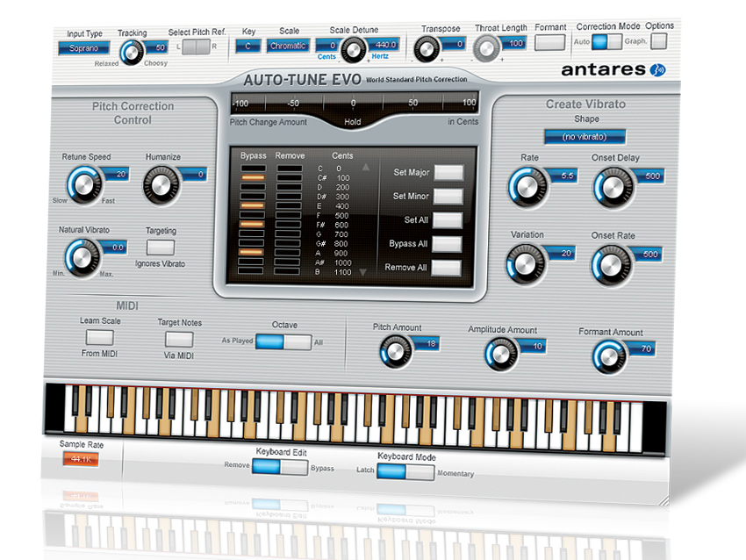
Task: Toggle the Select Pitch Ref L/R switch
Action: (x=196, y=47)
